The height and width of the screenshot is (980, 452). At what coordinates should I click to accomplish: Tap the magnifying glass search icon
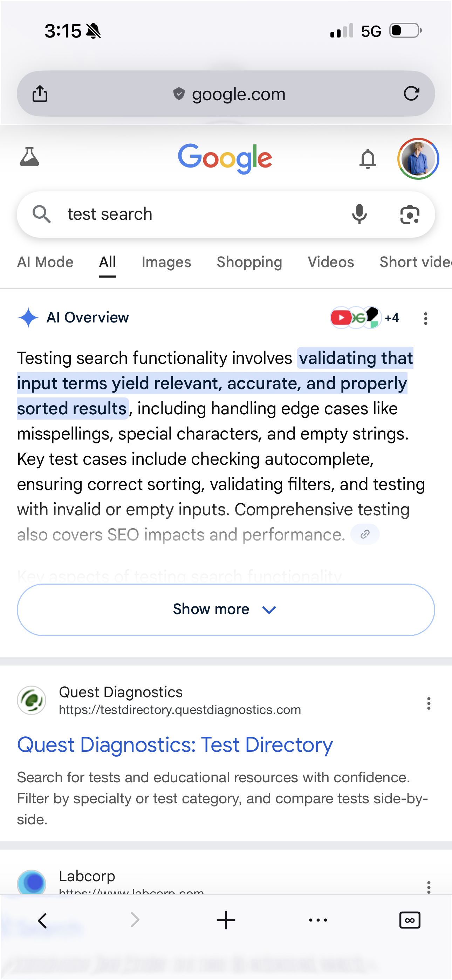pos(41,214)
